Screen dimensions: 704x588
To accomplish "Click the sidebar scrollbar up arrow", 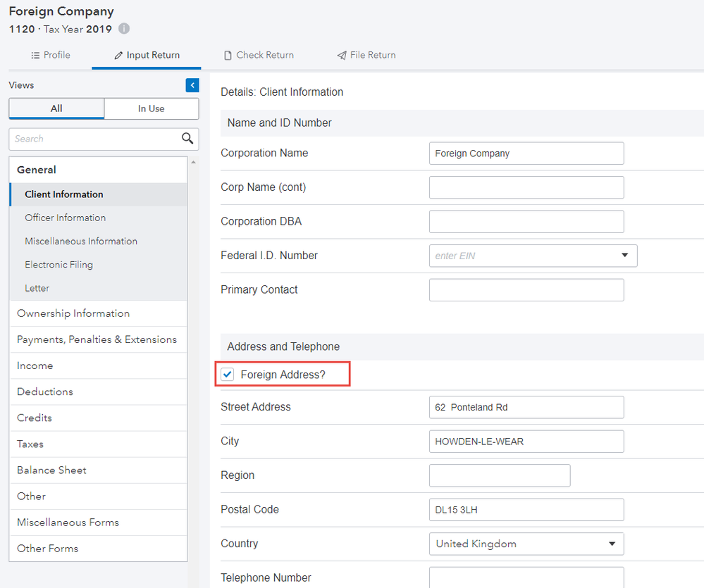I will (193, 163).
